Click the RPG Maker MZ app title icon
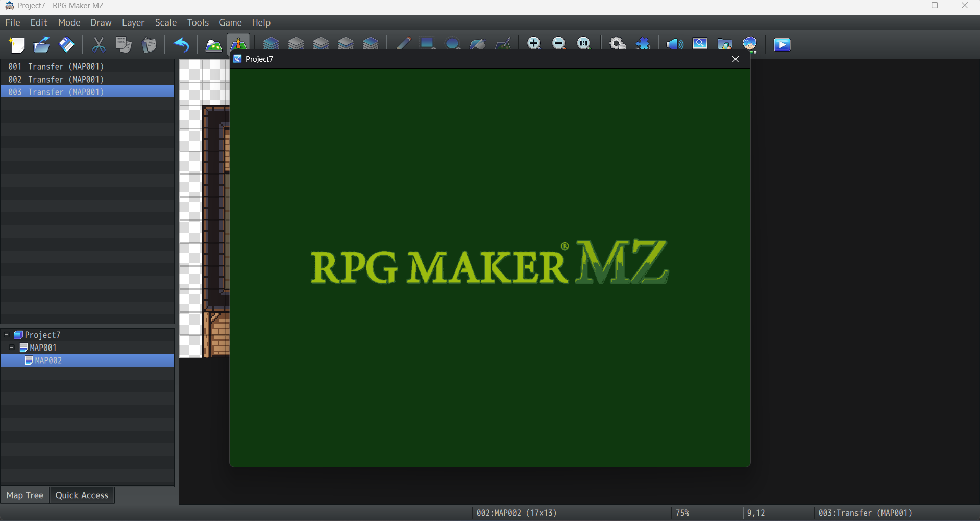Screen dimensions: 980x521 tap(10, 6)
